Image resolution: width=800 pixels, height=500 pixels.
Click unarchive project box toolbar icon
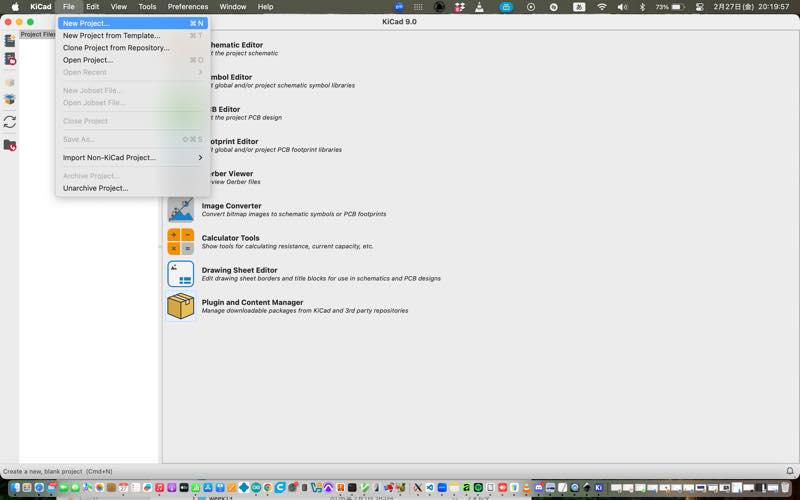(x=10, y=99)
